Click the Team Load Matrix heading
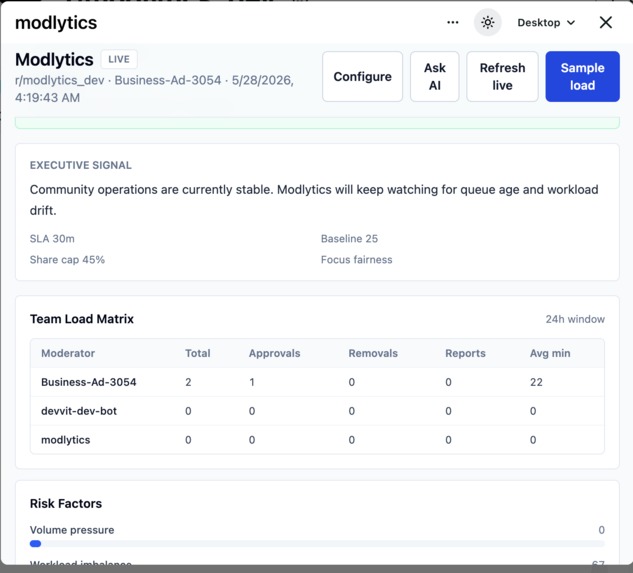633x573 pixels. click(82, 319)
